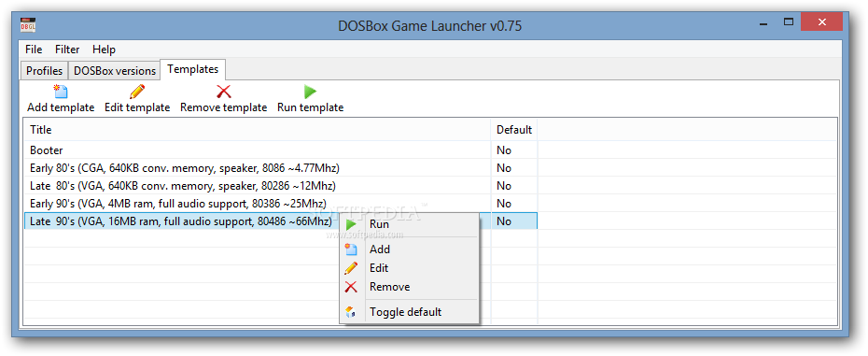Click the pencil Edit icon in context menu
This screenshot has width=868, height=356.
click(x=351, y=268)
